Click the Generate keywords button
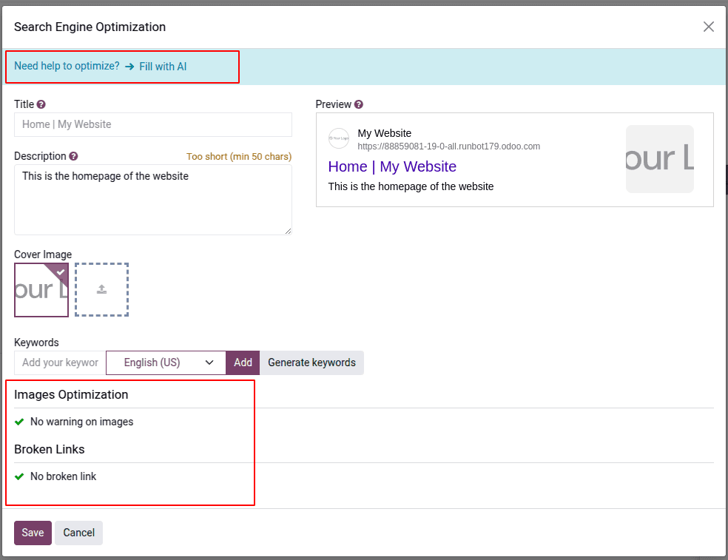Screen dimensions: 728x560 pyautogui.click(x=311, y=362)
